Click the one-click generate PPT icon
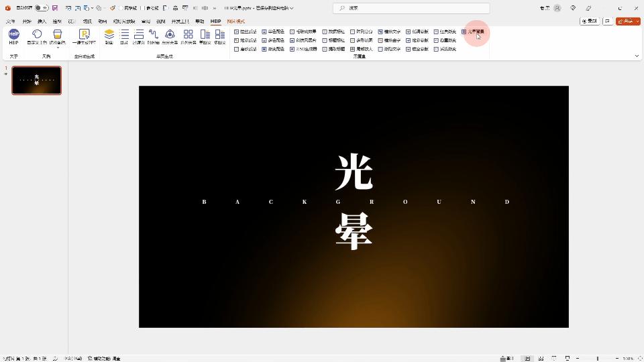Viewport: 644px width, 362px height. pos(84,34)
